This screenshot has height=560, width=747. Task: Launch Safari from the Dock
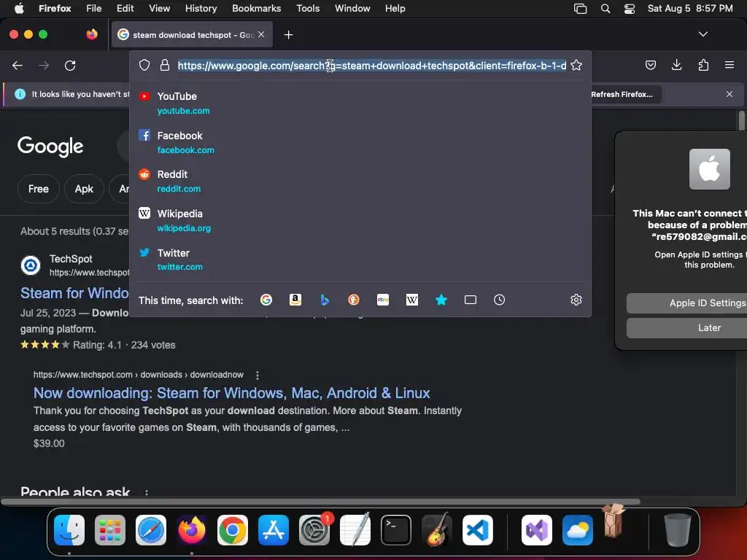151,530
